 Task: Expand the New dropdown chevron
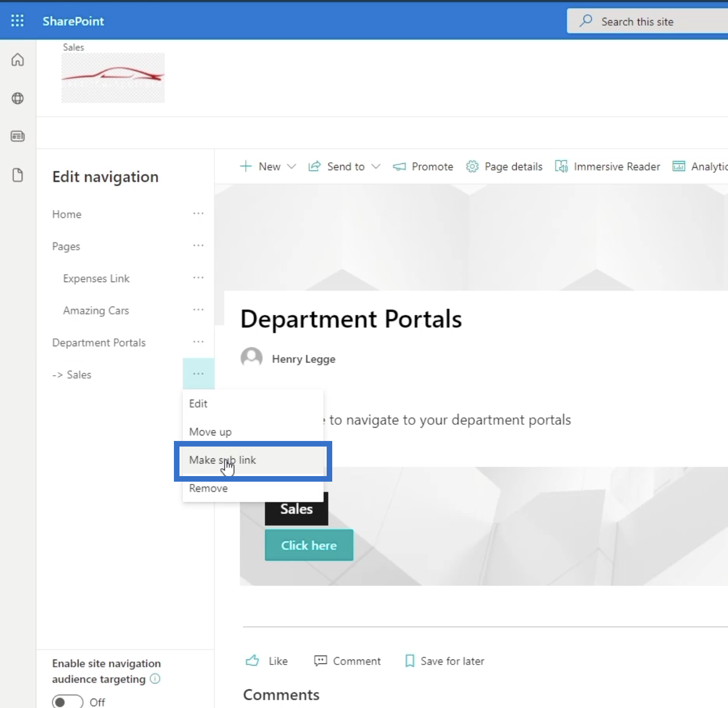tap(292, 166)
